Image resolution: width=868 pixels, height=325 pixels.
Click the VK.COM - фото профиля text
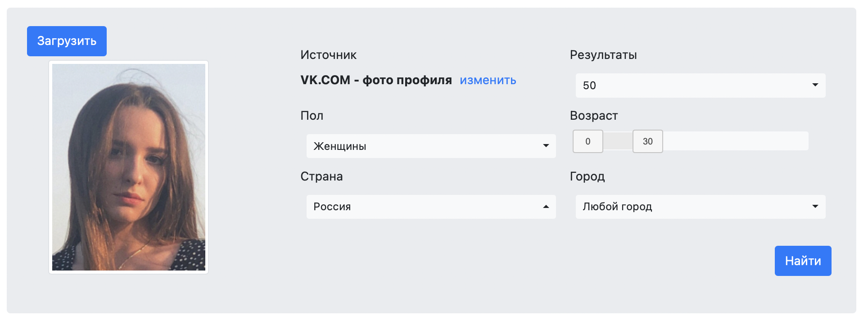376,80
